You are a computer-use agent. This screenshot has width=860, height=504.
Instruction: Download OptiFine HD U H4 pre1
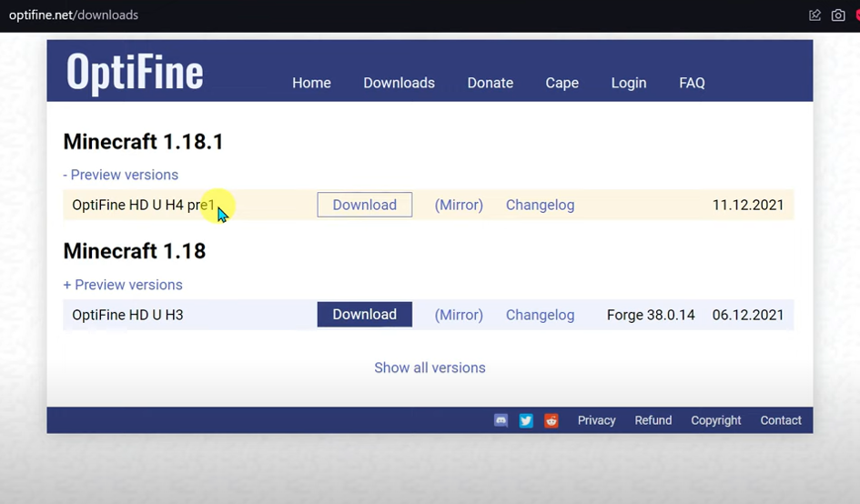364,205
